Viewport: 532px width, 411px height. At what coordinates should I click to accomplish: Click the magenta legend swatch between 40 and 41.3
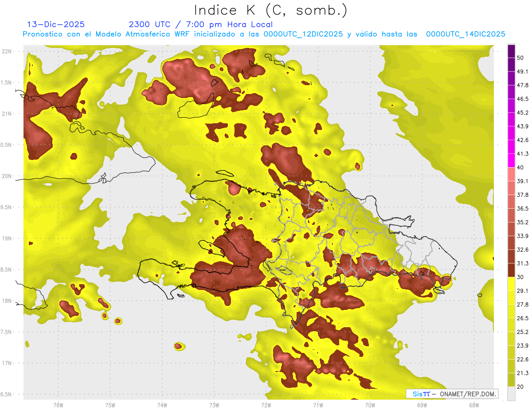coord(511,160)
